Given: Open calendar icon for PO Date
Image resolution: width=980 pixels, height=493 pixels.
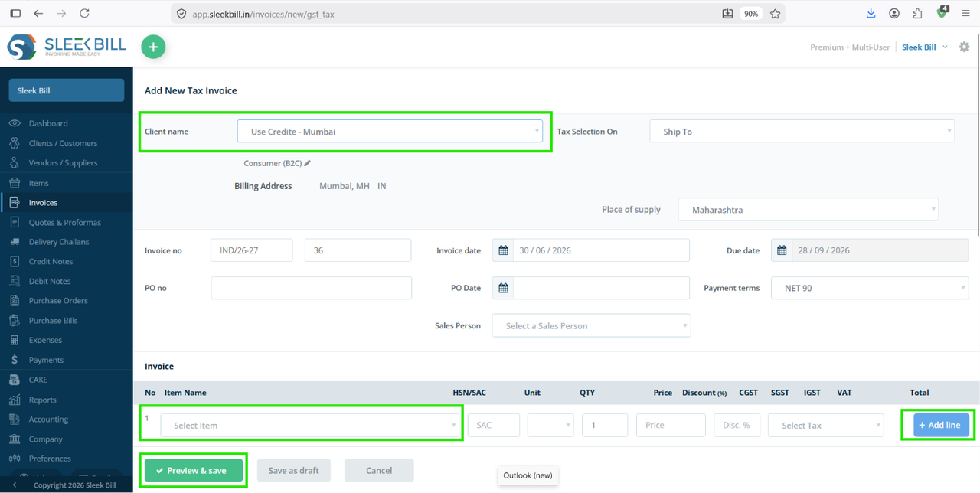Looking at the screenshot, I should [x=503, y=288].
